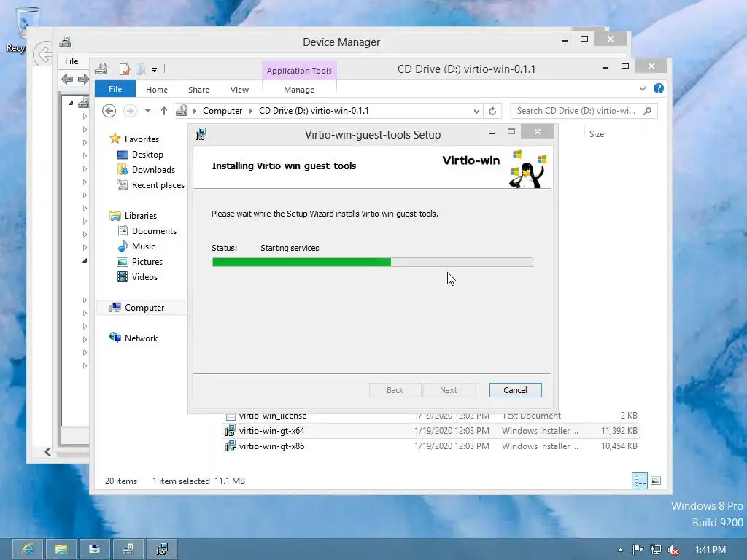
Task: Collapse the root node in Device Manager tree
Action: coord(71,103)
